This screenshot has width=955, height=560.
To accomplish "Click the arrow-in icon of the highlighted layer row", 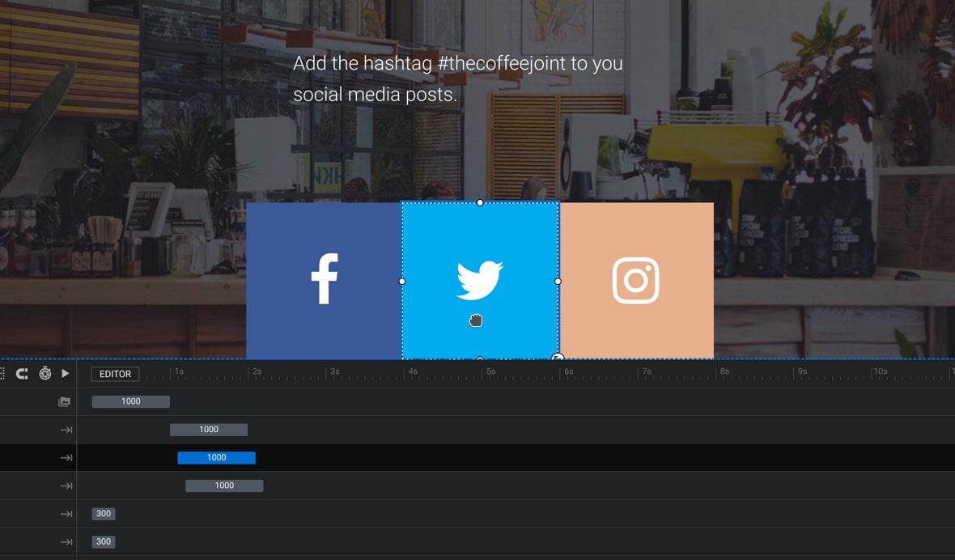I will [66, 458].
